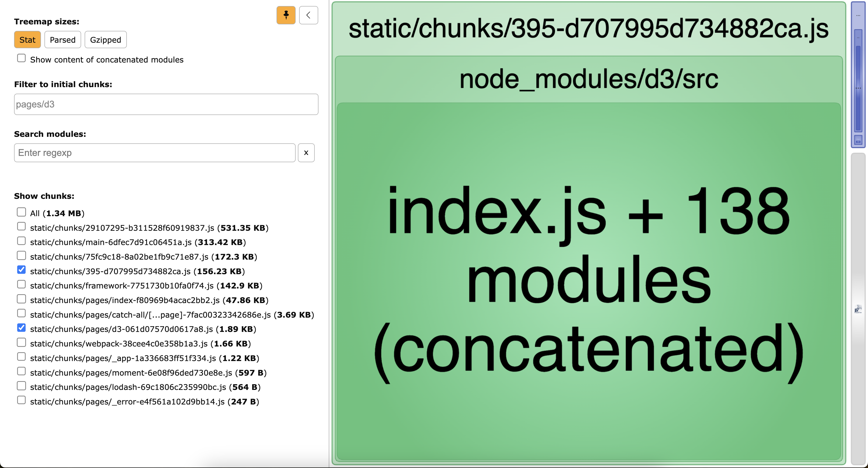Screen dimensions: 868x468
Task: Click the static/chunks/395 treemap header
Action: (588, 29)
